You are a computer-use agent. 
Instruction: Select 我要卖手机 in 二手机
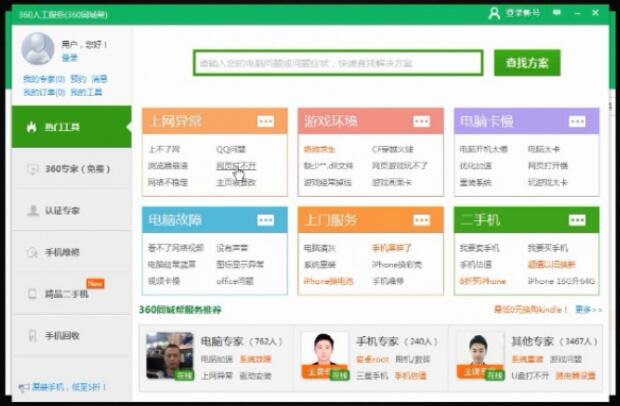(x=479, y=248)
